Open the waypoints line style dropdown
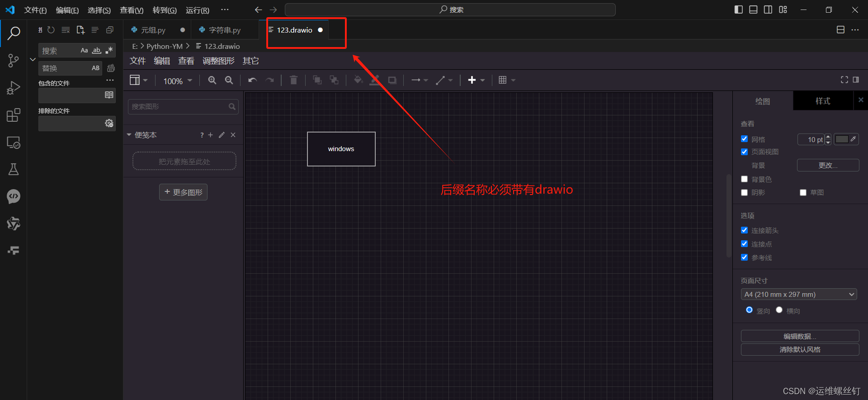 [x=444, y=80]
